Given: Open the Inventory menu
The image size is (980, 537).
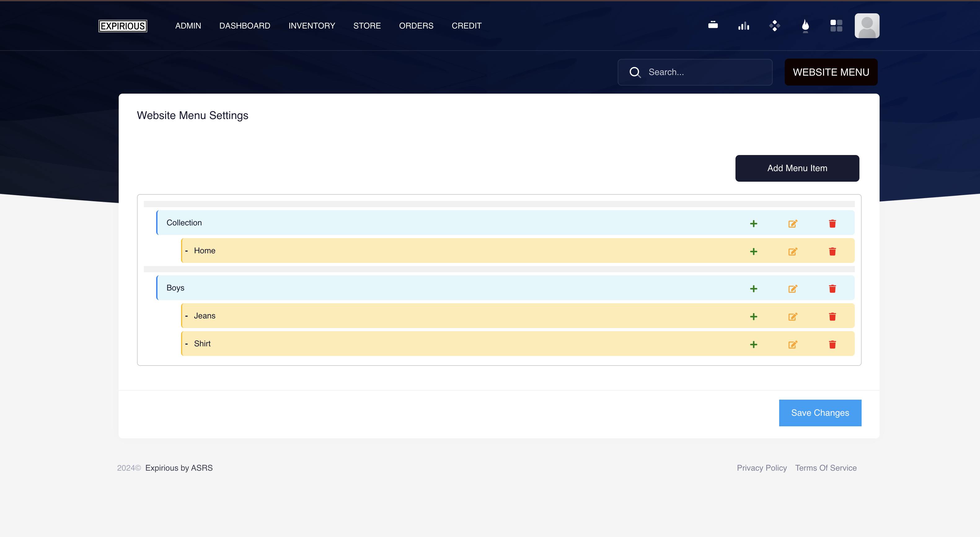Looking at the screenshot, I should click(x=311, y=25).
